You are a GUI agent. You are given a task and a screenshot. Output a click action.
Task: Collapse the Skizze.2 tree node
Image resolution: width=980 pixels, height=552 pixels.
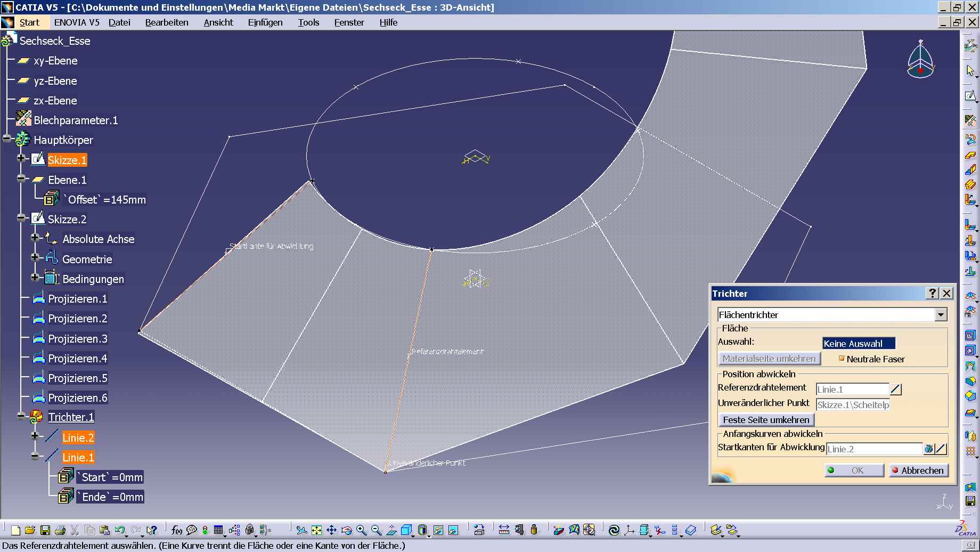[21, 217]
